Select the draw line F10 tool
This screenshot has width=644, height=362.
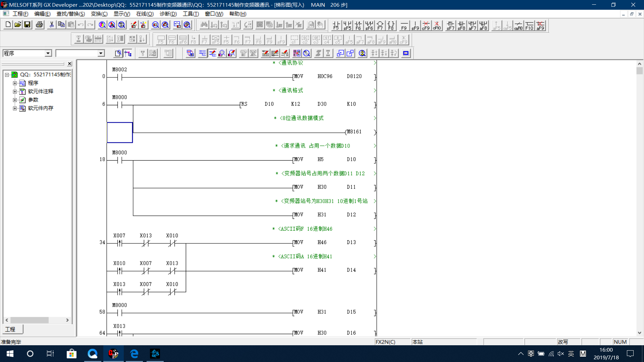529,25
